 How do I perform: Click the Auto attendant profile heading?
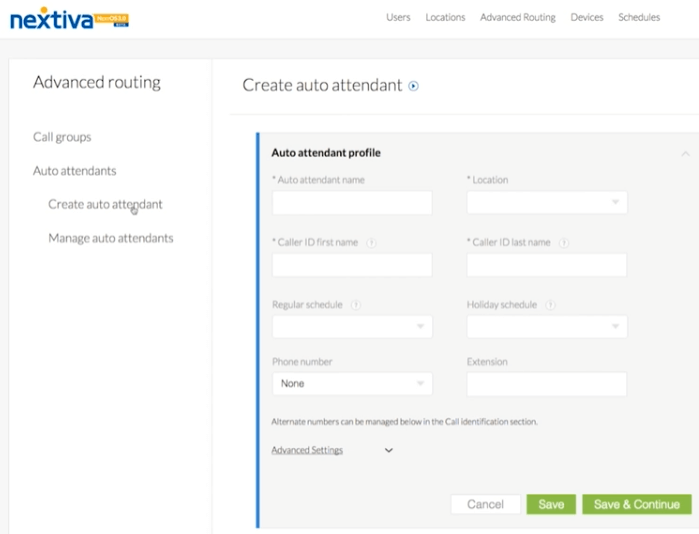click(326, 153)
